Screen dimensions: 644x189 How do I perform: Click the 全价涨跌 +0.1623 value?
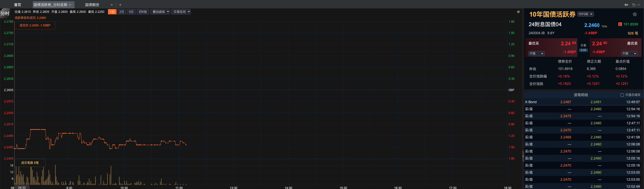564,84
